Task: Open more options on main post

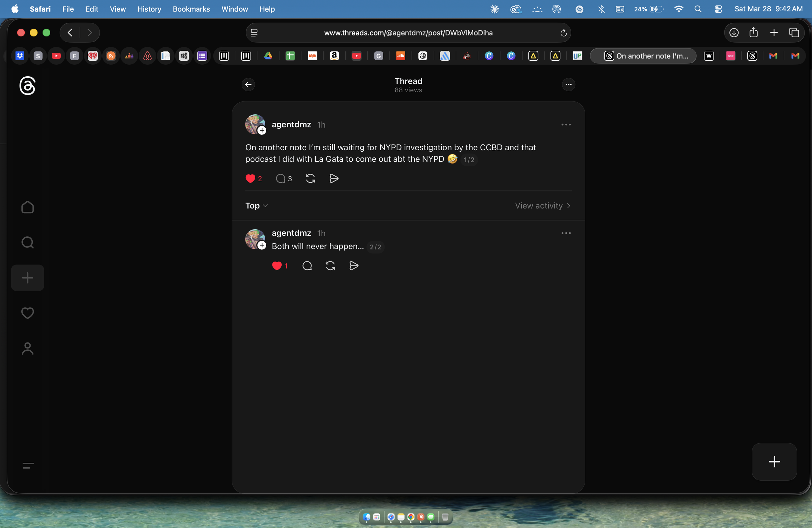Action: (x=566, y=124)
